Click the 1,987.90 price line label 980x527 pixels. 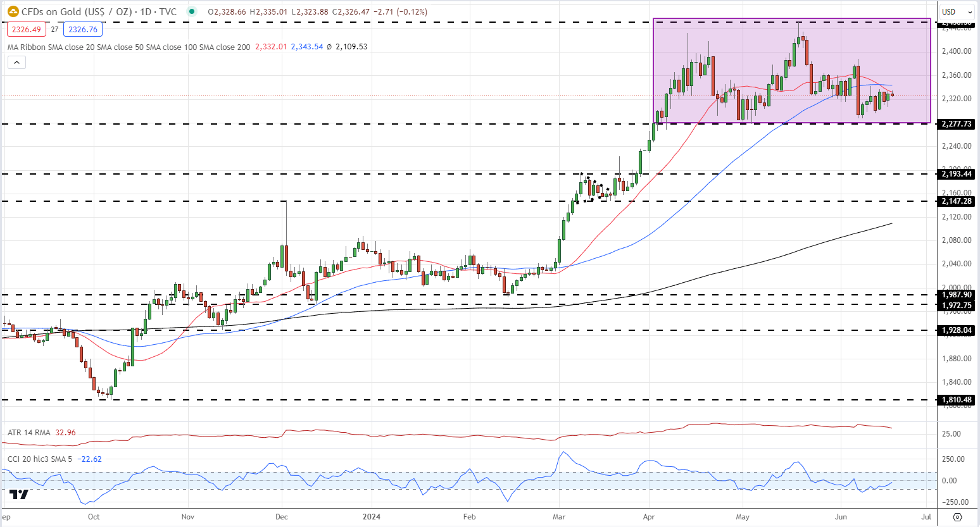(x=957, y=295)
